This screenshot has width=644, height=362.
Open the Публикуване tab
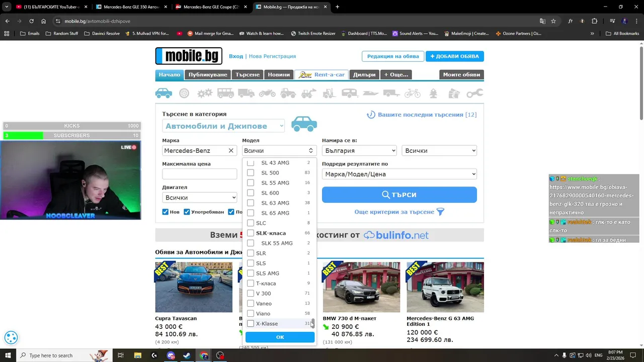208,74
